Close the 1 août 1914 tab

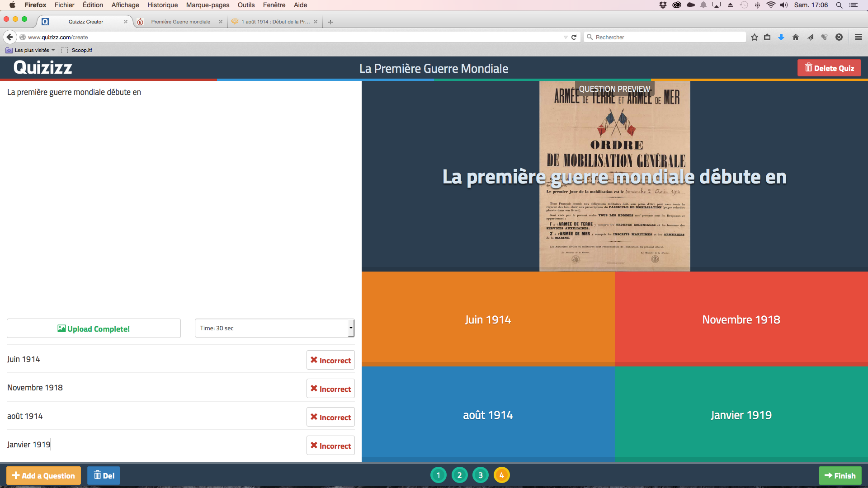tap(316, 22)
